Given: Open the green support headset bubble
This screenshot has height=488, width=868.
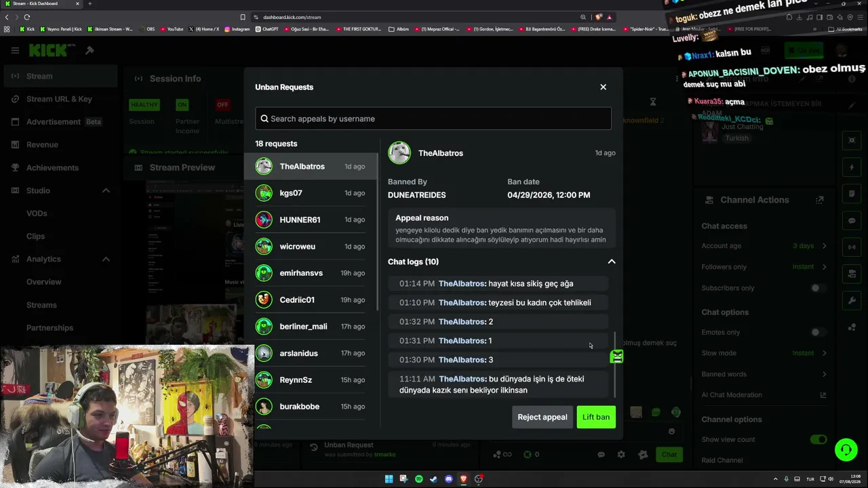Looking at the screenshot, I should pyautogui.click(x=846, y=449).
